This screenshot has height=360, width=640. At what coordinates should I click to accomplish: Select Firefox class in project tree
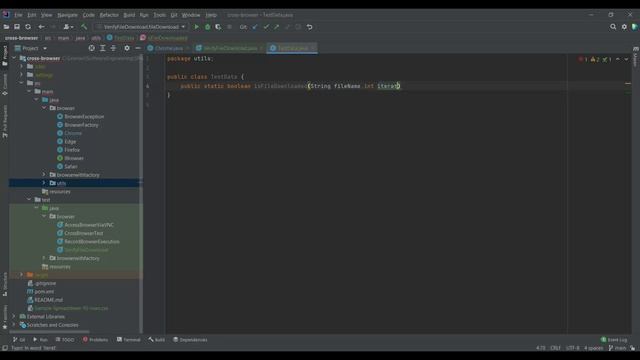[x=72, y=150]
